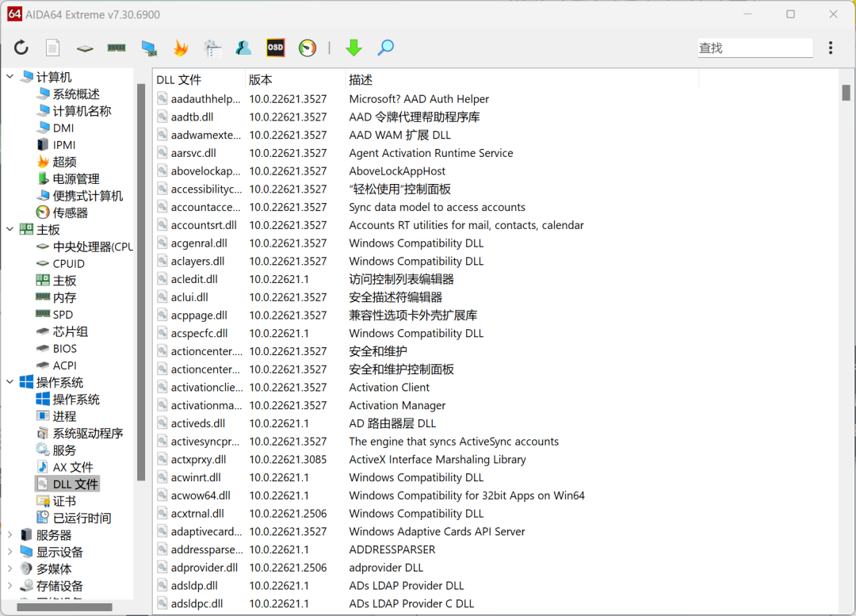Image resolution: width=856 pixels, height=616 pixels.
Task: Open the three-dot more options menu
Action: (831, 48)
